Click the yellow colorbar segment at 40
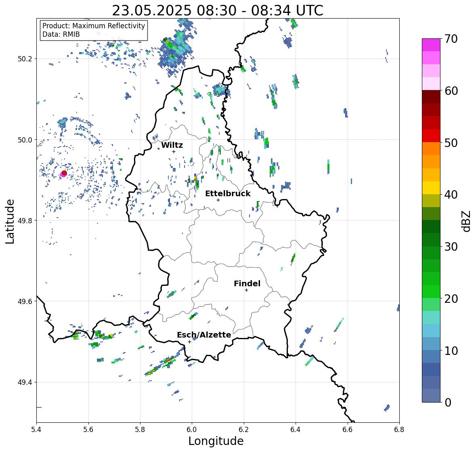476x451 pixels. [x=431, y=188]
